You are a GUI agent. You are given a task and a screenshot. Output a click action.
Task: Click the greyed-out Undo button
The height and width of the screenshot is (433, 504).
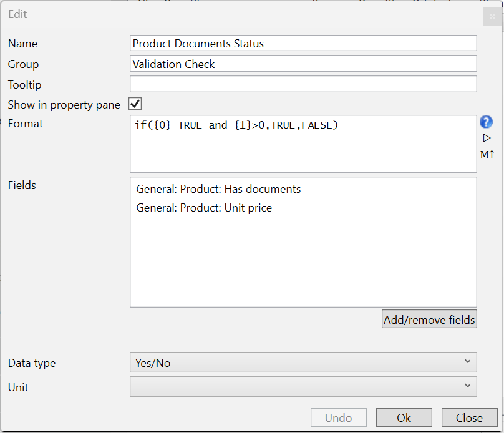pyautogui.click(x=338, y=417)
